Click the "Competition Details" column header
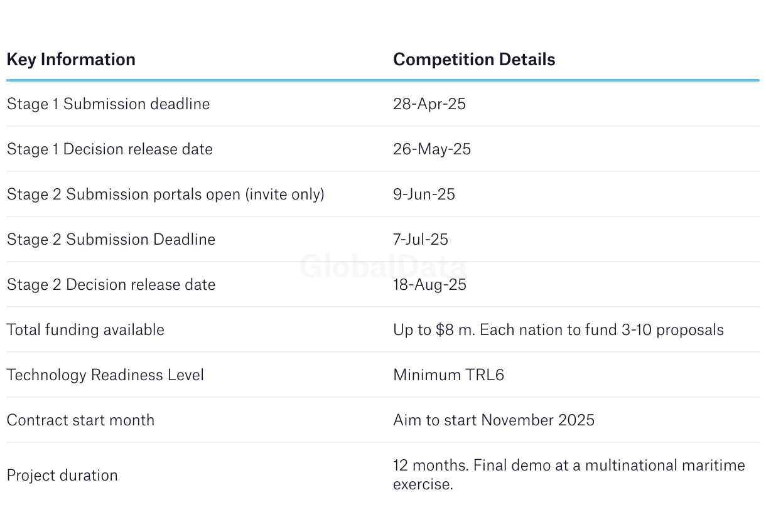Screen dimensions: 766x532 tap(474, 60)
